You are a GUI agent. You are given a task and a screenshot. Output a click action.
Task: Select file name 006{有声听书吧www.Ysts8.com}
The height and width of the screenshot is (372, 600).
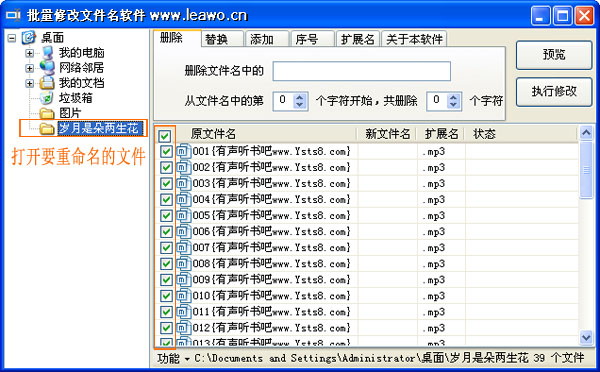pos(272,232)
